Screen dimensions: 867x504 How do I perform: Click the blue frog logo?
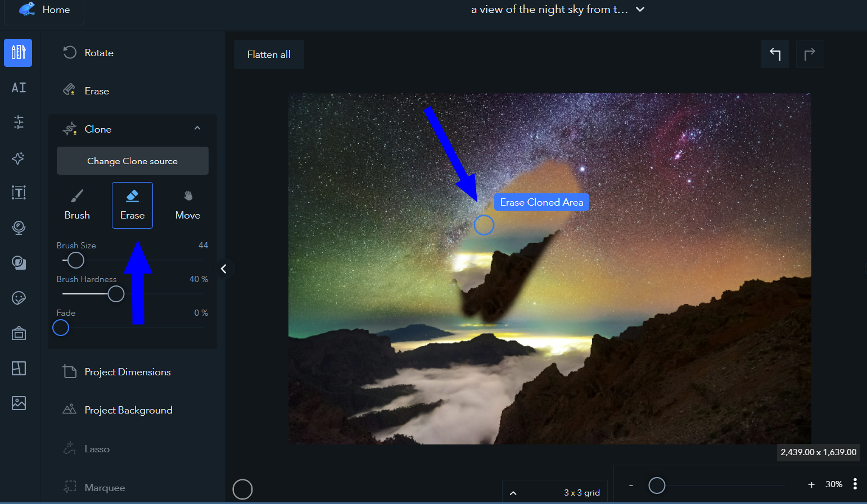coord(26,9)
